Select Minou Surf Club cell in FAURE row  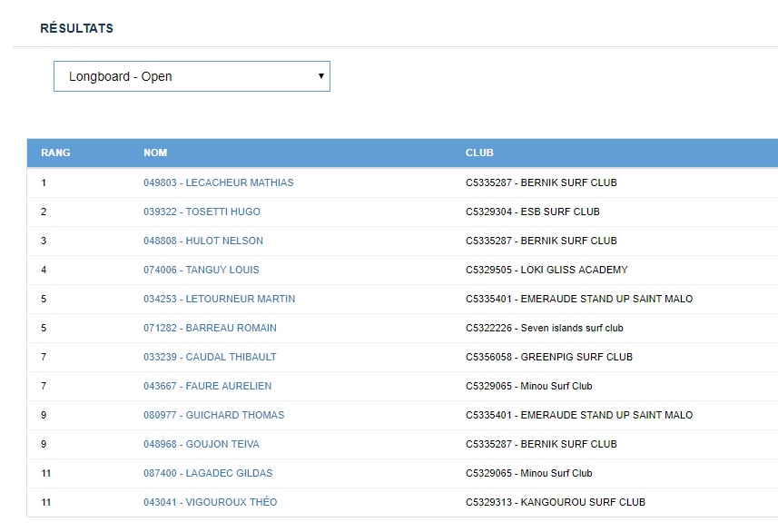(x=529, y=386)
